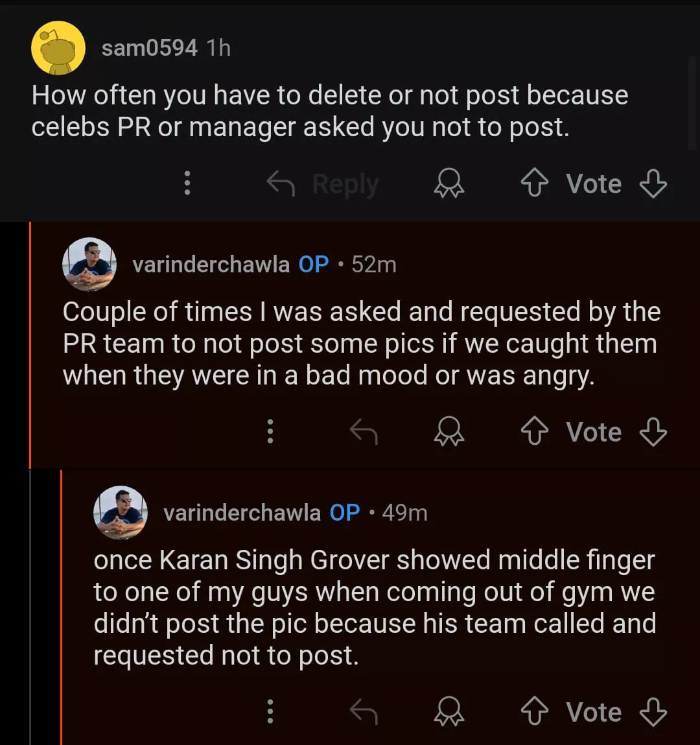Upvote sam0594's comment
The image size is (700, 745).
[x=534, y=184]
